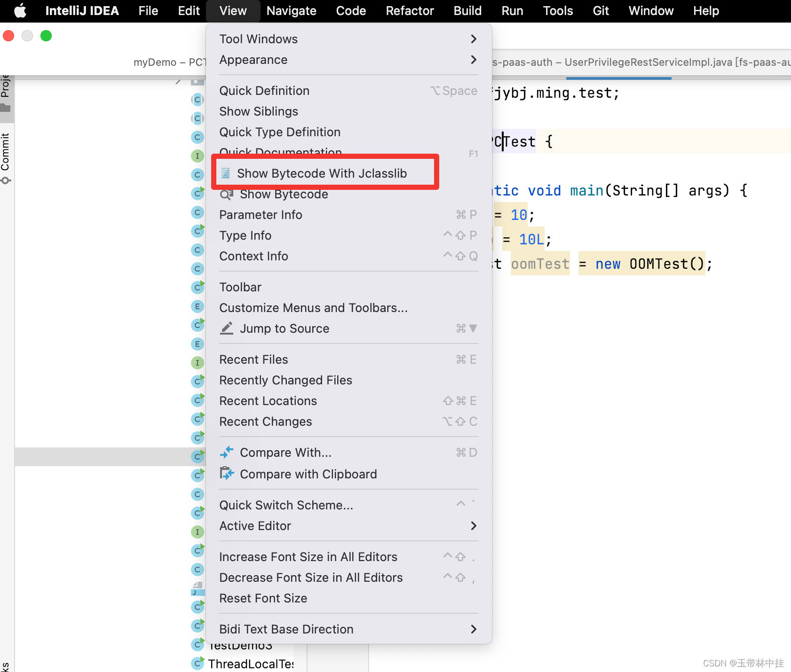Click the 10L literal in the editor
The width and height of the screenshot is (791, 672).
click(531, 240)
